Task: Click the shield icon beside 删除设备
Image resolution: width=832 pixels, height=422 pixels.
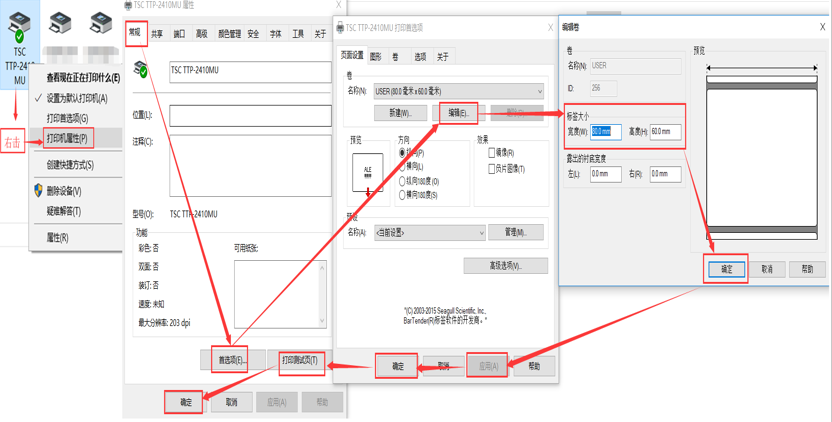Action: point(38,190)
